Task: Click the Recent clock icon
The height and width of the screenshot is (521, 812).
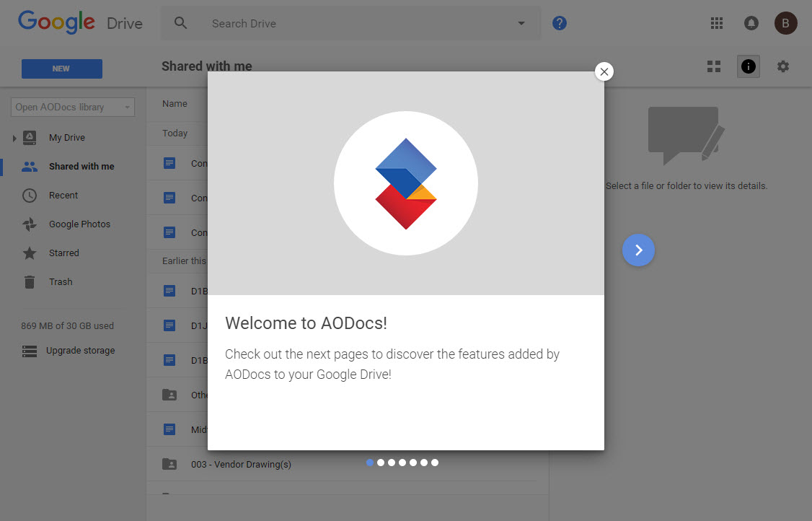Action: pos(30,196)
